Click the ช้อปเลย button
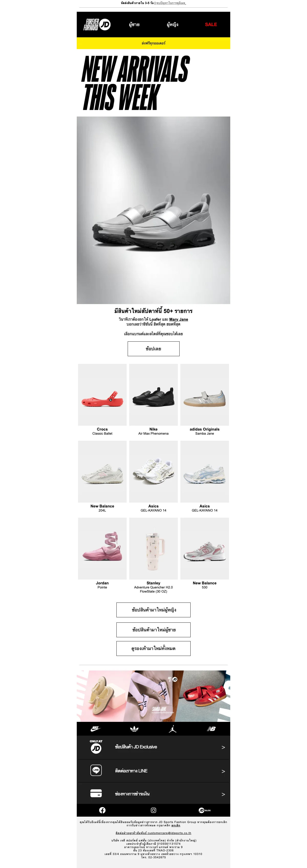 tap(153, 349)
